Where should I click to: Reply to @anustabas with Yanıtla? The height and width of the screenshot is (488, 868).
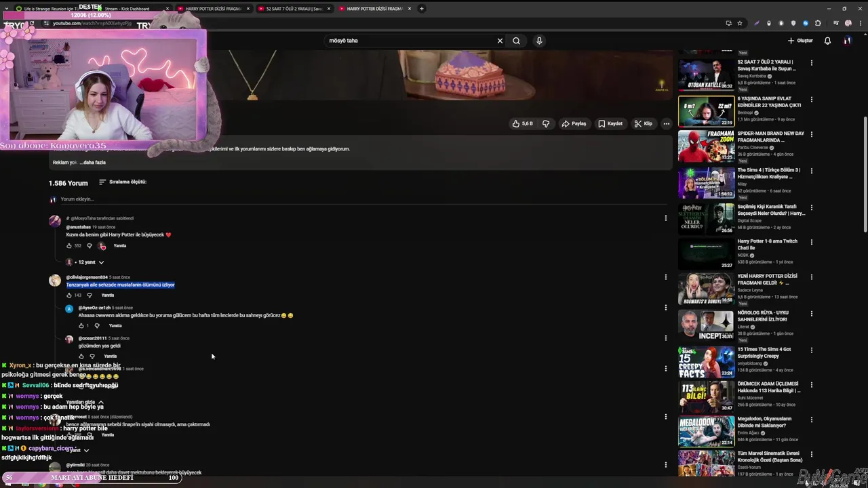(x=120, y=246)
